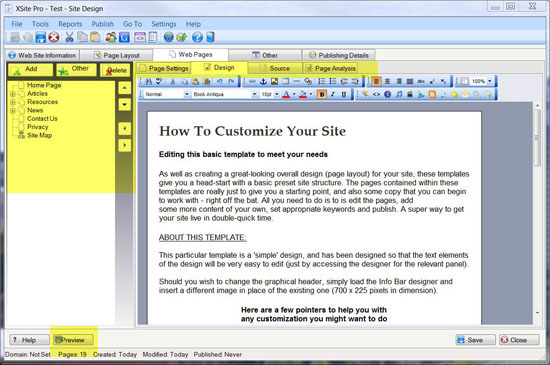Switch to the Page Analysis tab
This screenshot has width=550, height=365.
[x=331, y=68]
